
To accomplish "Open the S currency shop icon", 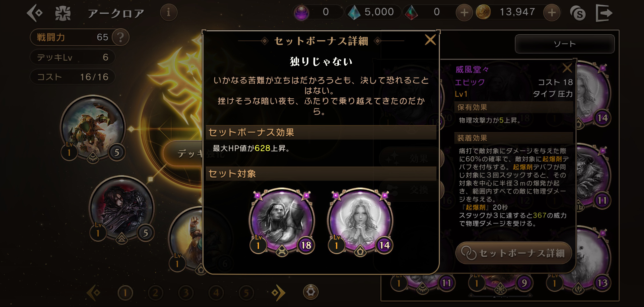I will (x=578, y=13).
